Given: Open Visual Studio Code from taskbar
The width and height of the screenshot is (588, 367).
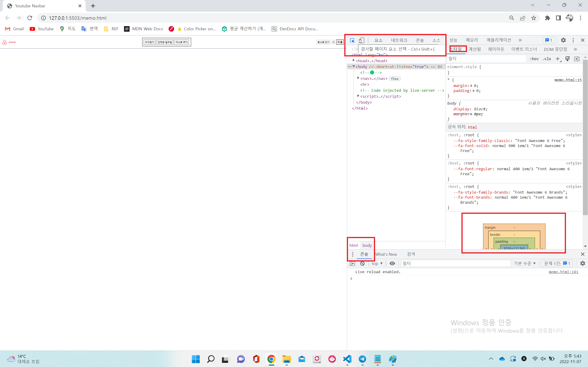Looking at the screenshot, I should tap(347, 359).
